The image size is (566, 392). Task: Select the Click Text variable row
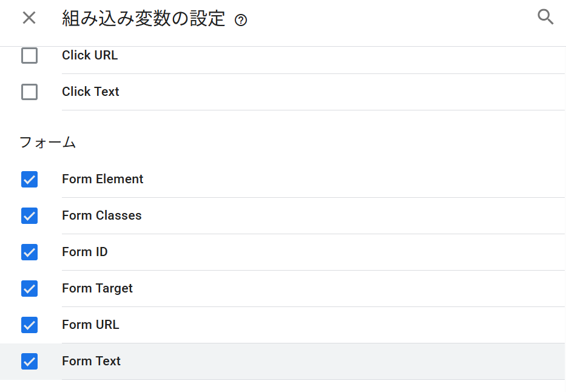[x=90, y=92]
